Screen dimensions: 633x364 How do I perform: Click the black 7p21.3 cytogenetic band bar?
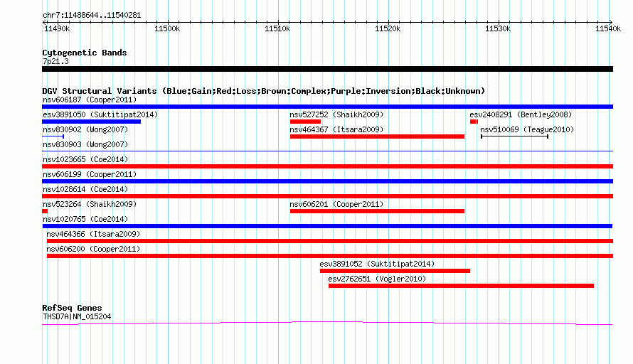(327, 69)
